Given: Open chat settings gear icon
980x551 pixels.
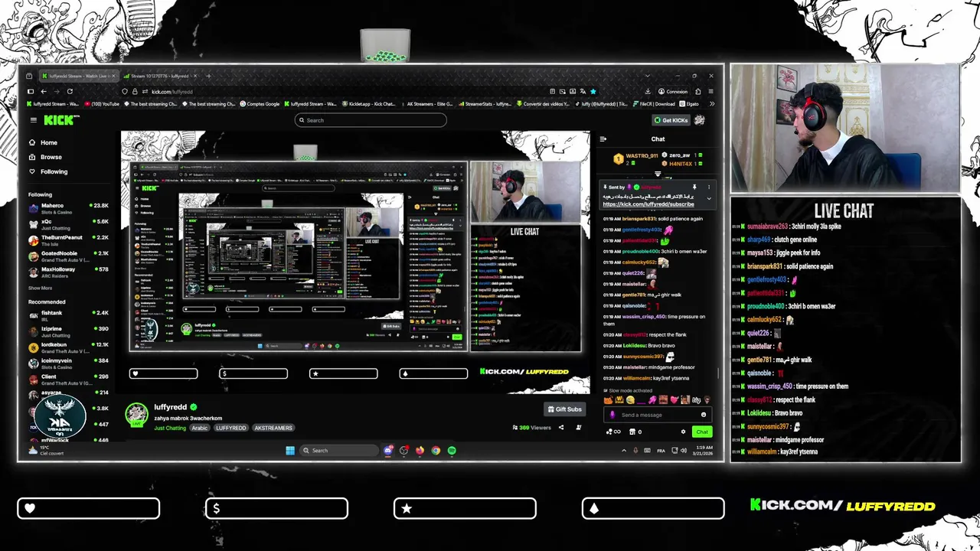Looking at the screenshot, I should click(x=683, y=432).
